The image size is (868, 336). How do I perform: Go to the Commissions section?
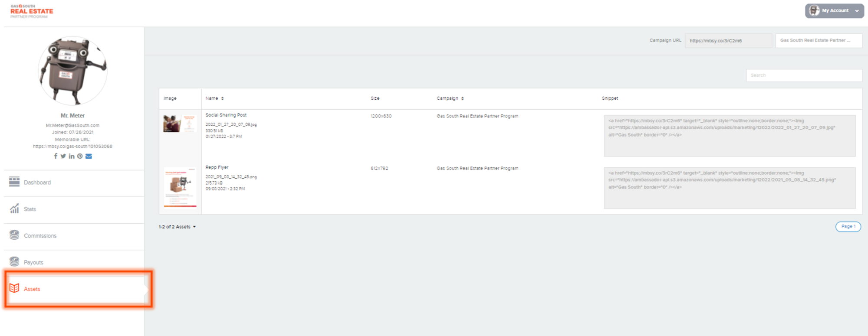pyautogui.click(x=74, y=236)
